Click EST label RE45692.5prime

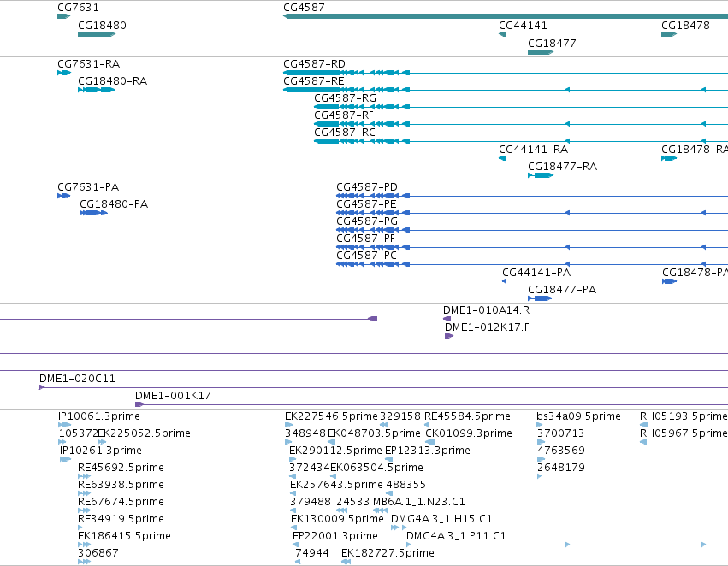pos(121,469)
